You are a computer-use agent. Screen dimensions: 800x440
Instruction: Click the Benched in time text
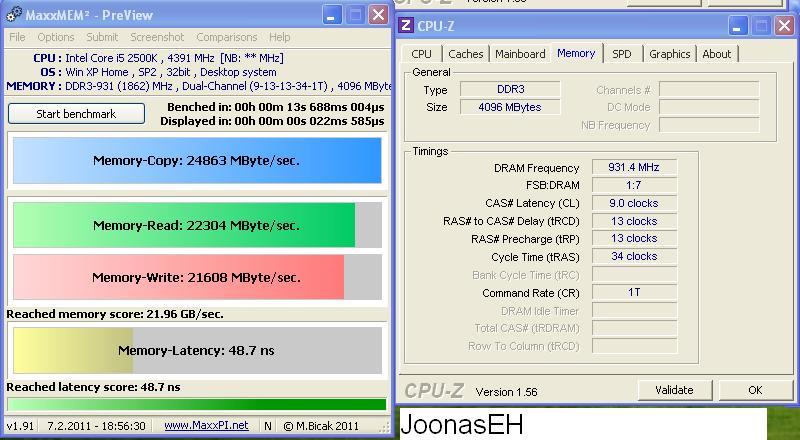point(276,107)
